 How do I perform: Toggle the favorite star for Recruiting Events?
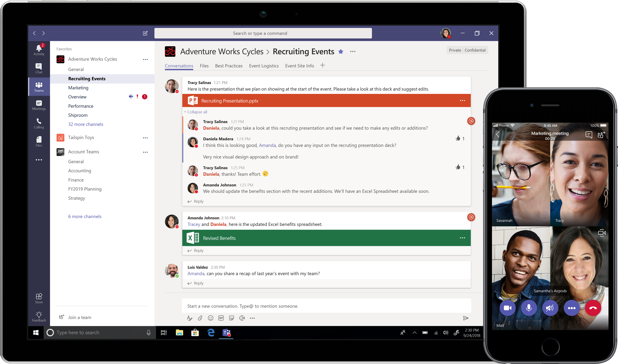(x=341, y=52)
